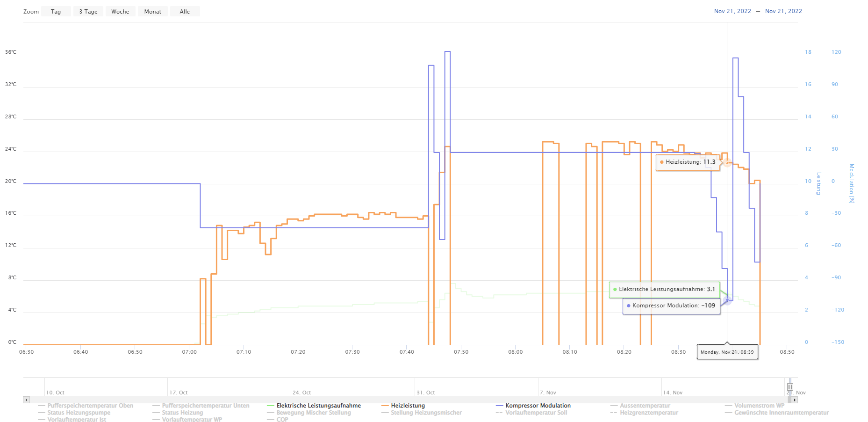Click the "Alle" zoom button

[185, 11]
